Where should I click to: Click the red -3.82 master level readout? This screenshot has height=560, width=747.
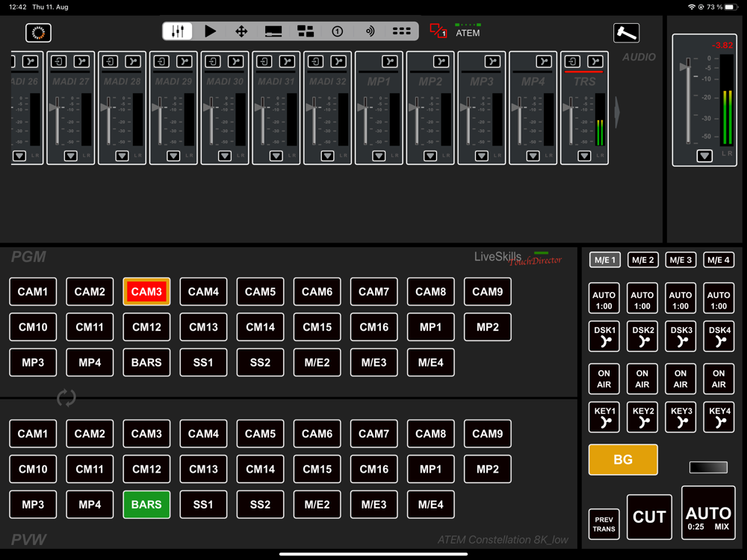coord(722,46)
